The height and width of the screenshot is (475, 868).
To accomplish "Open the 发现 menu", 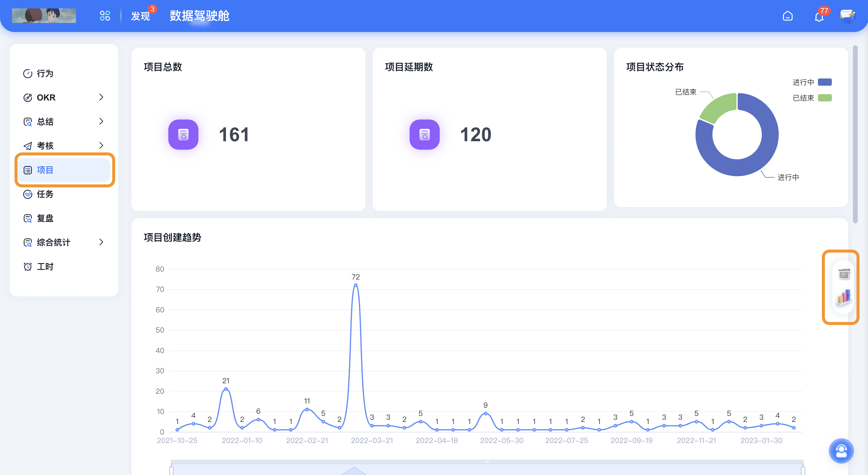I will 140,16.
